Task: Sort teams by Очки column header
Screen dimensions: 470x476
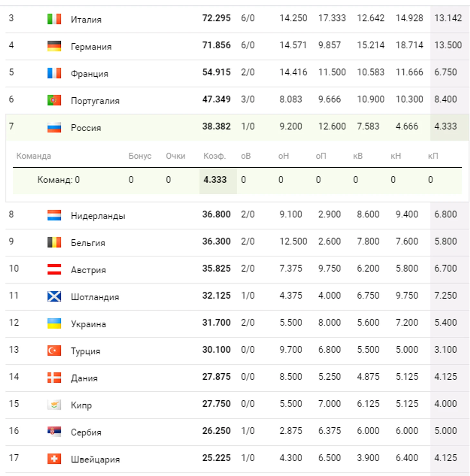Action: click(175, 156)
